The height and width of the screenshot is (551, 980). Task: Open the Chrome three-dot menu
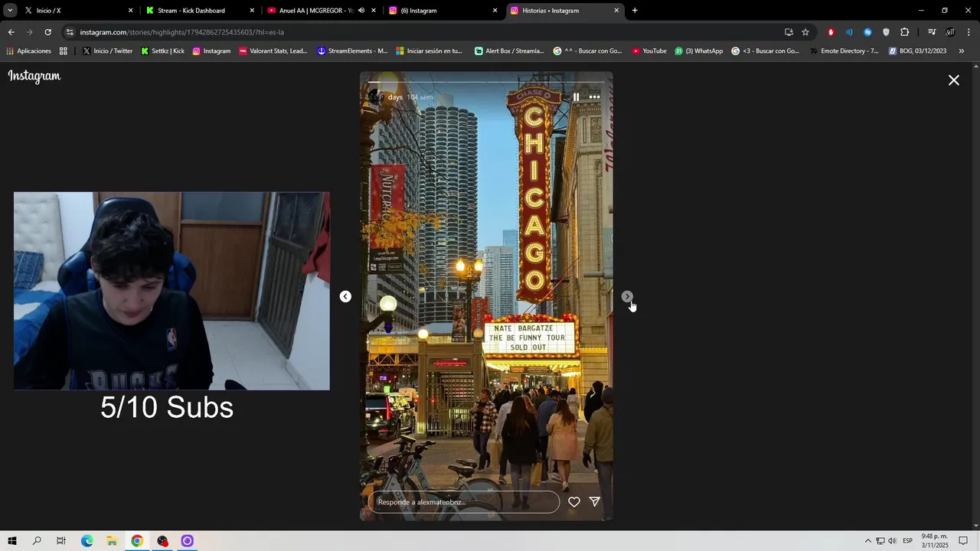point(969,32)
